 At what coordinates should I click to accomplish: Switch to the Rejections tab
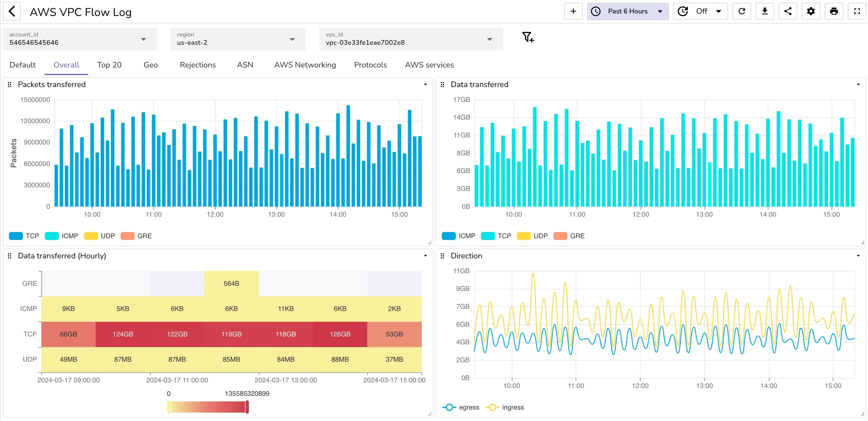tap(198, 65)
